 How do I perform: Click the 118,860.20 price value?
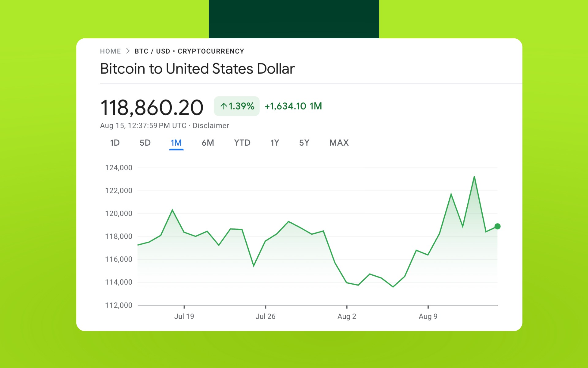[152, 108]
